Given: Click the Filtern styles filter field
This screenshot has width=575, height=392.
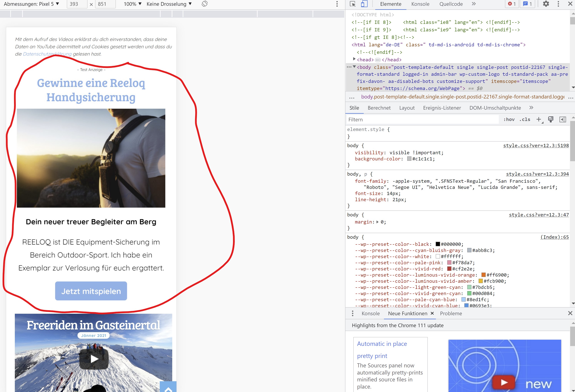Looking at the screenshot, I should pos(423,119).
